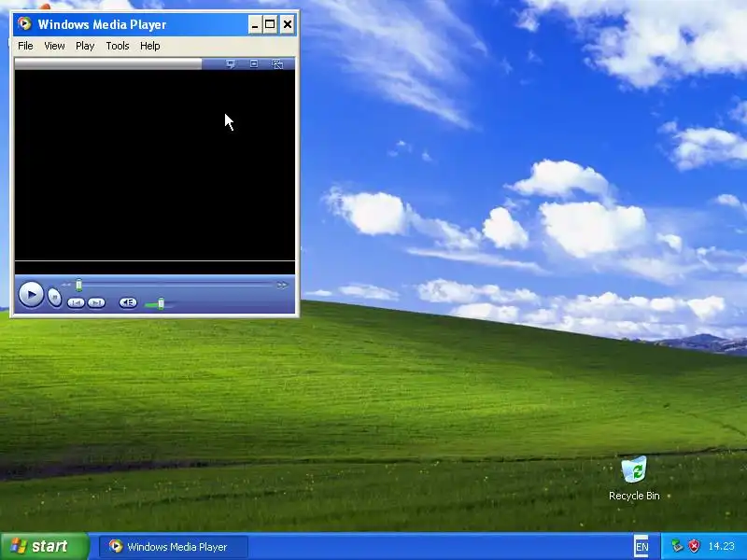
Task: Open the View menu
Action: 54,46
